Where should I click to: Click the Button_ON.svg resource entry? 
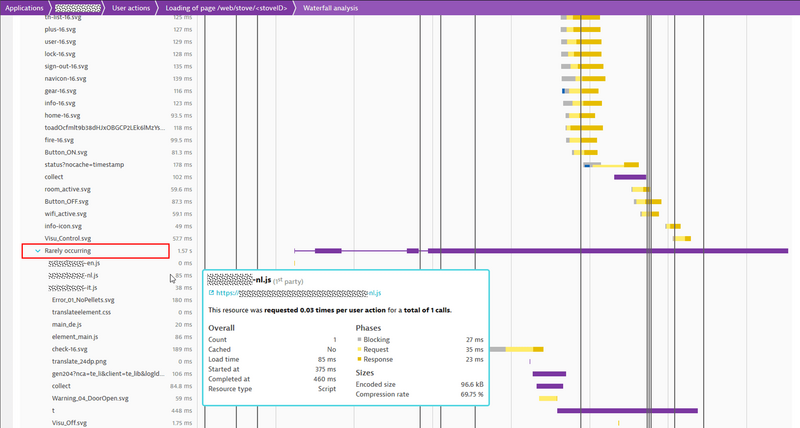(x=67, y=152)
